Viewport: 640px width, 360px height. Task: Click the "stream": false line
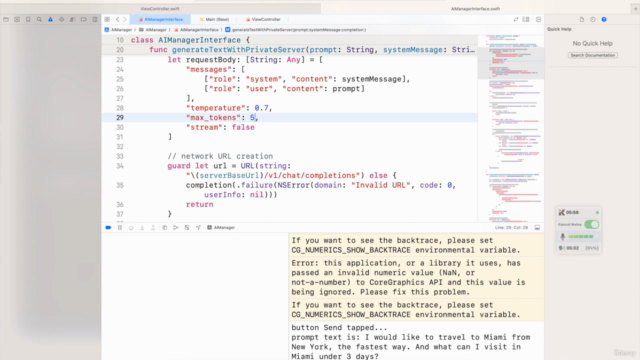click(220, 127)
